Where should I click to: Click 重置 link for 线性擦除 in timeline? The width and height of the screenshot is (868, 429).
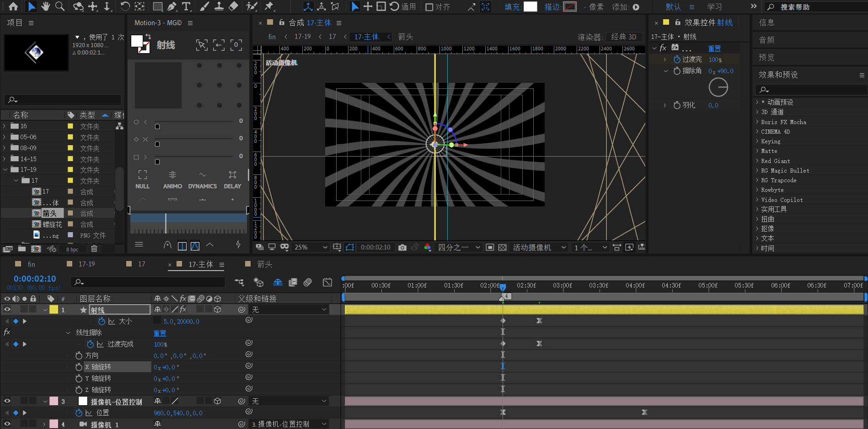click(x=160, y=333)
